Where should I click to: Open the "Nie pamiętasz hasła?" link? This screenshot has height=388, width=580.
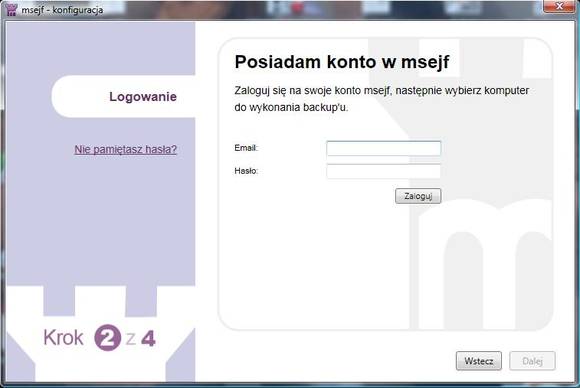[x=126, y=149]
